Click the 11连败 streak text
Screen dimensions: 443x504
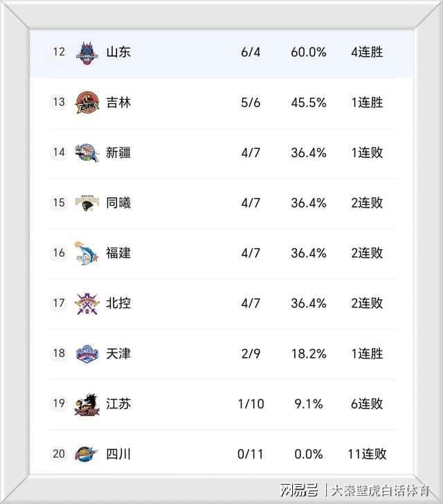coord(367,454)
